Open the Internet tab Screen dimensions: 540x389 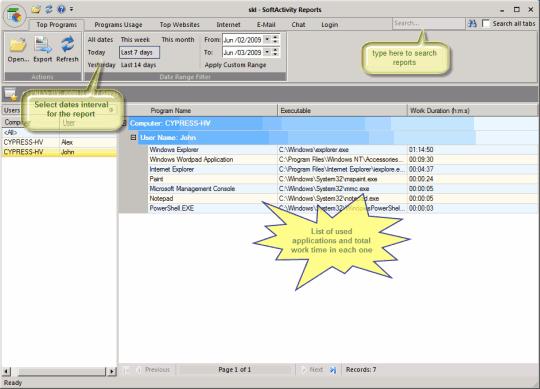[228, 25]
